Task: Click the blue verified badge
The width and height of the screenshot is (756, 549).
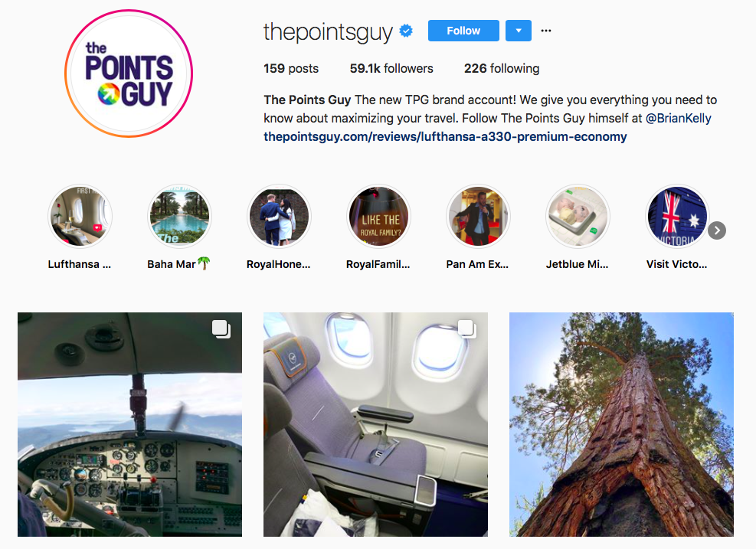Action: (x=406, y=31)
